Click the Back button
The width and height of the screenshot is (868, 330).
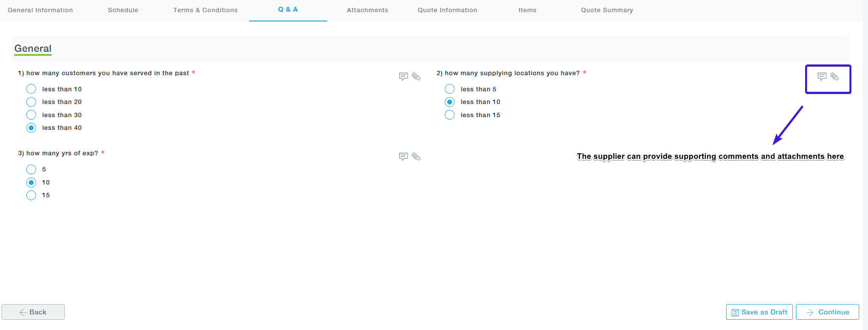(33, 312)
